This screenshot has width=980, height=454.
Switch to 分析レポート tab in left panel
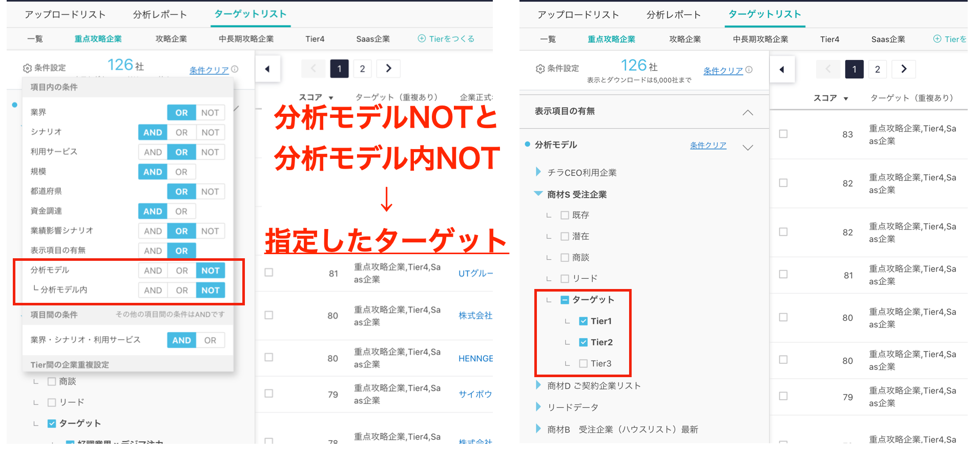(160, 14)
